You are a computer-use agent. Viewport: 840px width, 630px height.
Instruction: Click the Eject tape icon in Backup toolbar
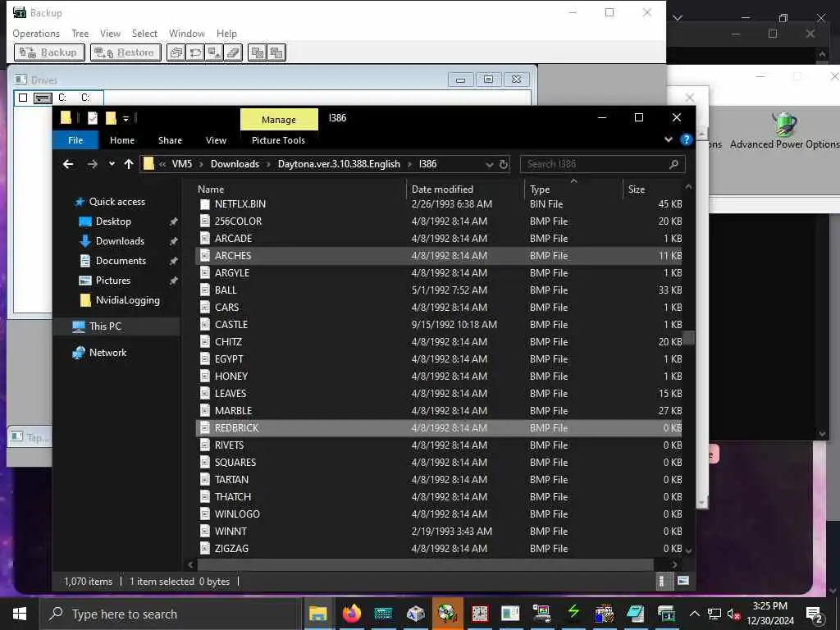214,52
